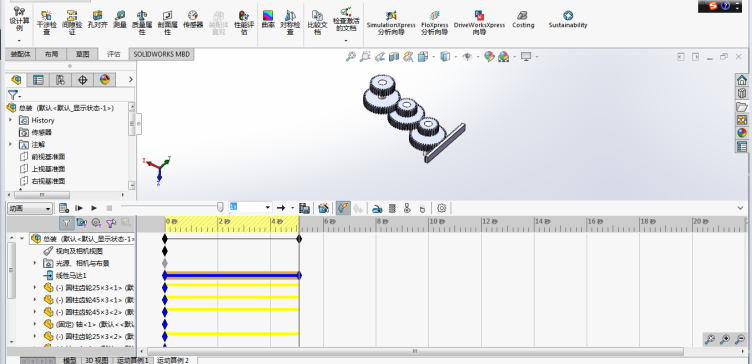Switch to the SOLIDWORKS MBD tab

(x=162, y=54)
